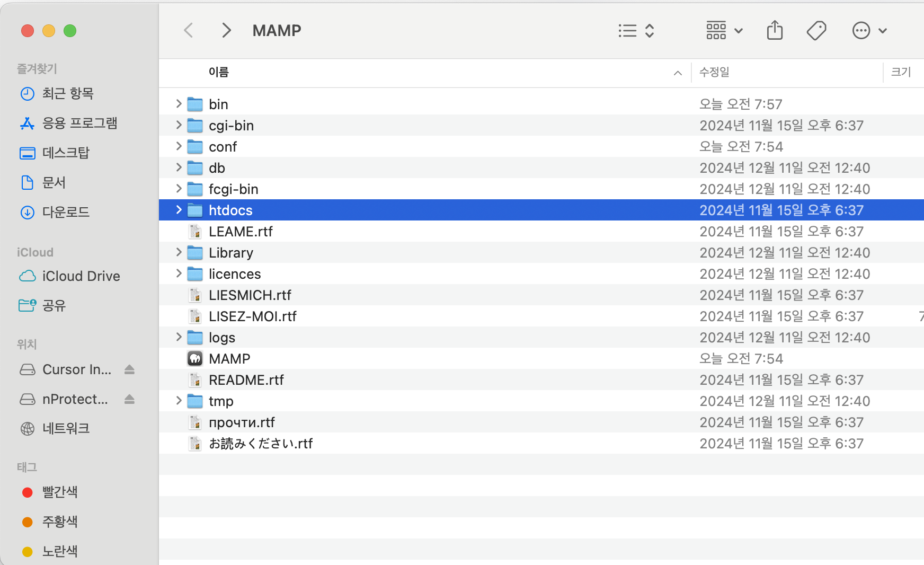This screenshot has height=565, width=924.
Task: Click the htdocs modified date cell
Action: click(781, 210)
